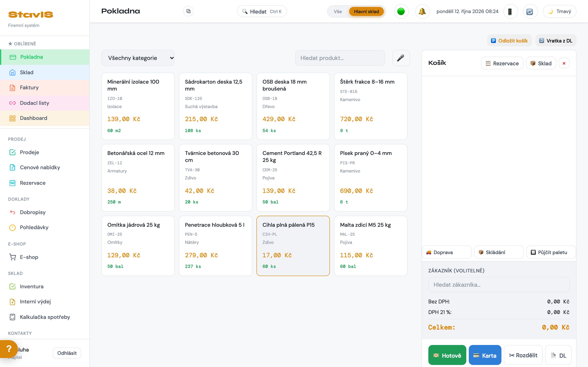Check the Půjčit paletu option

[551, 252]
